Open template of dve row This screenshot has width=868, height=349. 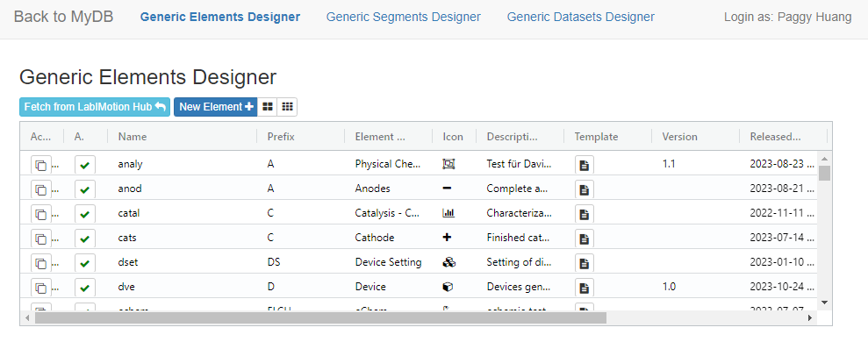click(584, 288)
